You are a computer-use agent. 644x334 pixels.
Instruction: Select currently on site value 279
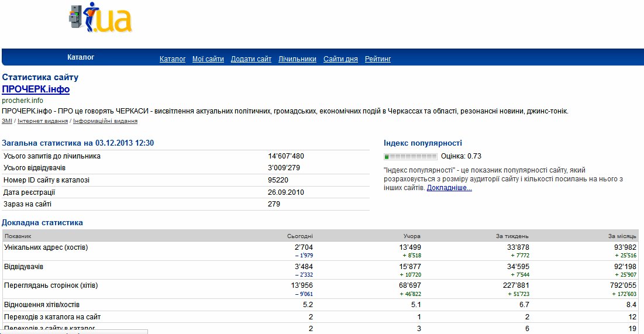(274, 204)
